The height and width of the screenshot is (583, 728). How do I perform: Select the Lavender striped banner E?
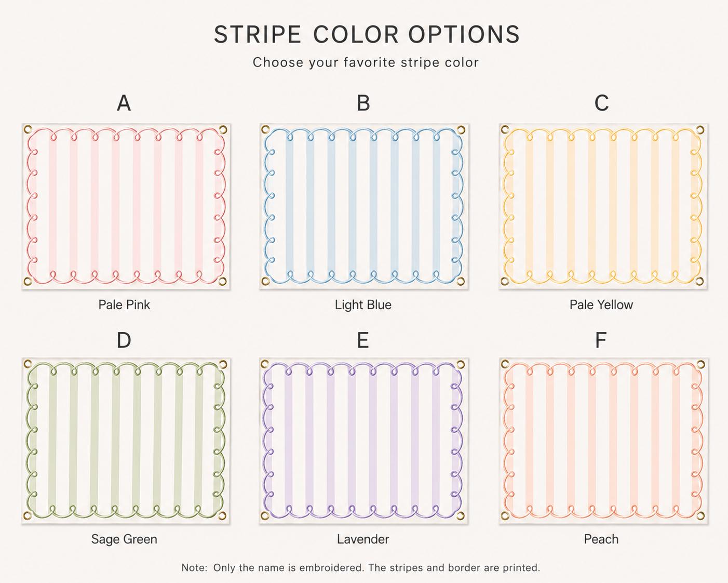364,441
